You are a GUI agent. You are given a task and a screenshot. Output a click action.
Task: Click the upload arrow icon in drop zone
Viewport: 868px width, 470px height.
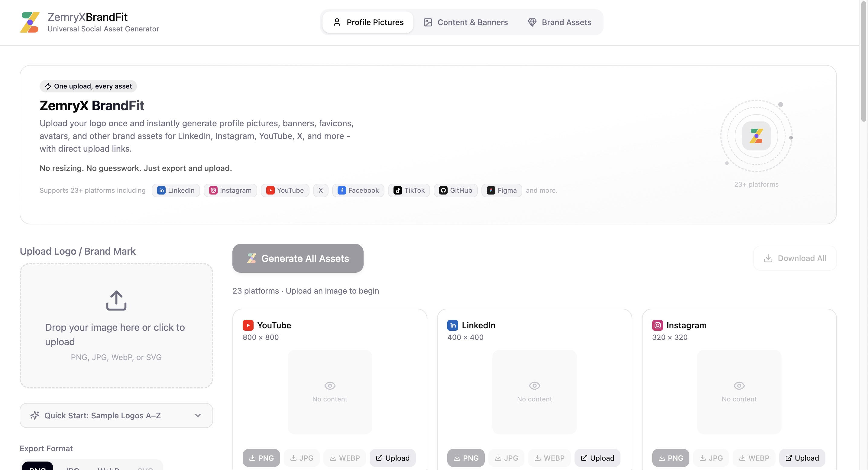(x=116, y=300)
